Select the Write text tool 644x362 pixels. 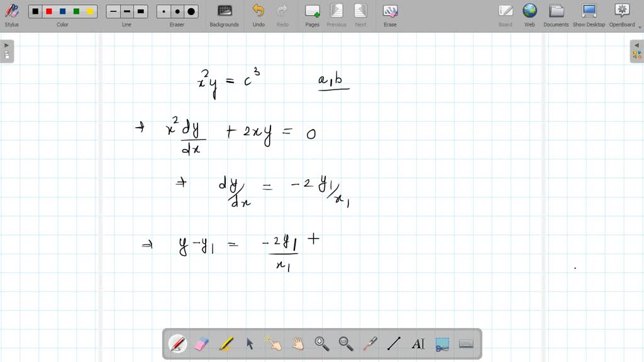(x=418, y=344)
